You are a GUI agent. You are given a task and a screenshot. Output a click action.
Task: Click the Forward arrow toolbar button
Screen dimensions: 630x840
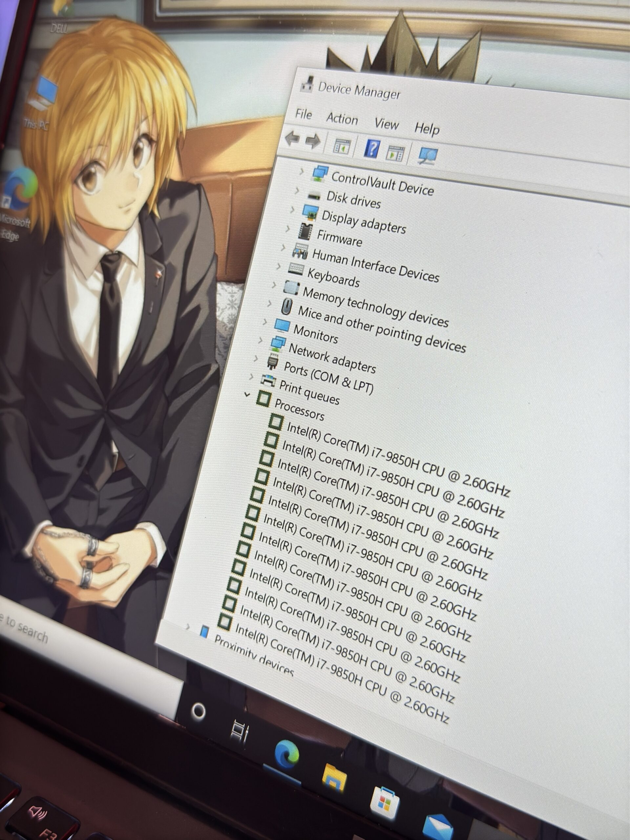(x=313, y=141)
